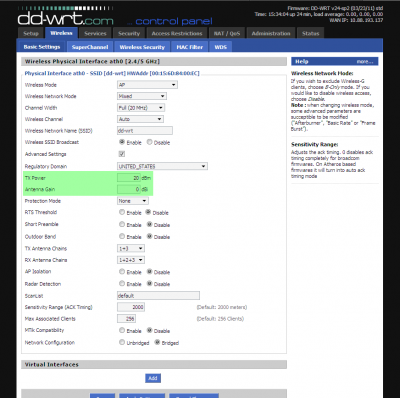This screenshot has height=398, width=400.
Task: Select Enable for Wireless SSID Broadcast
Action: tap(122, 142)
